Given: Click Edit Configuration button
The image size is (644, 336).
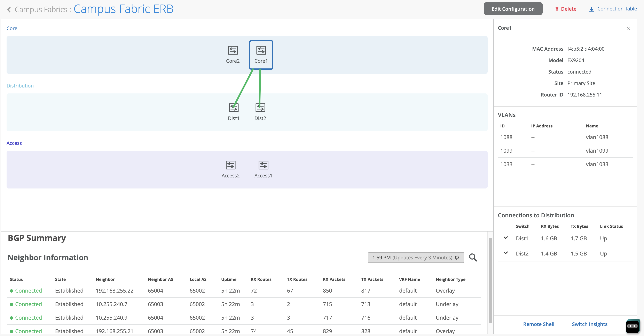Looking at the screenshot, I should (513, 9).
